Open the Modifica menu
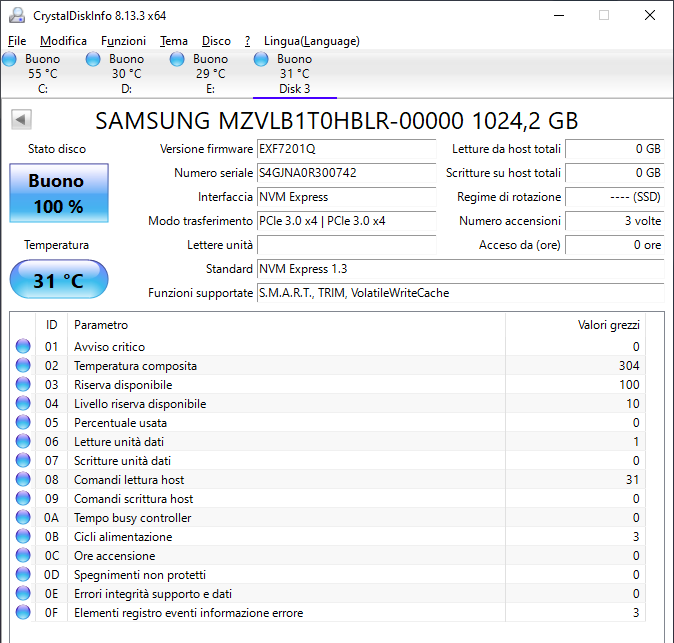Screen dimensions: 674x643 (63, 41)
